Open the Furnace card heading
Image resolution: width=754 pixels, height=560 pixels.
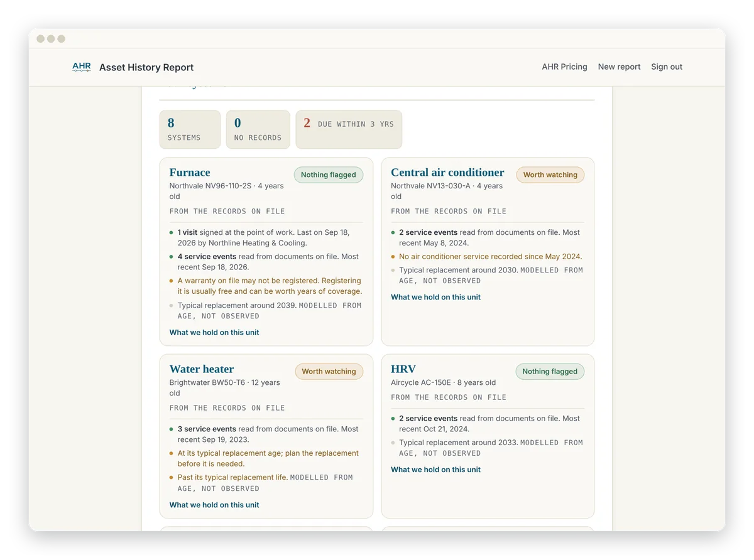point(190,172)
